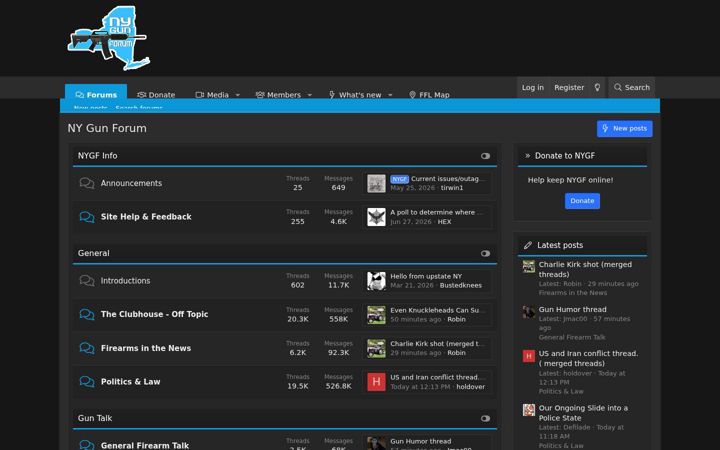Click the NY Gun Forum logo
This screenshot has width=720, height=450.
(108, 38)
